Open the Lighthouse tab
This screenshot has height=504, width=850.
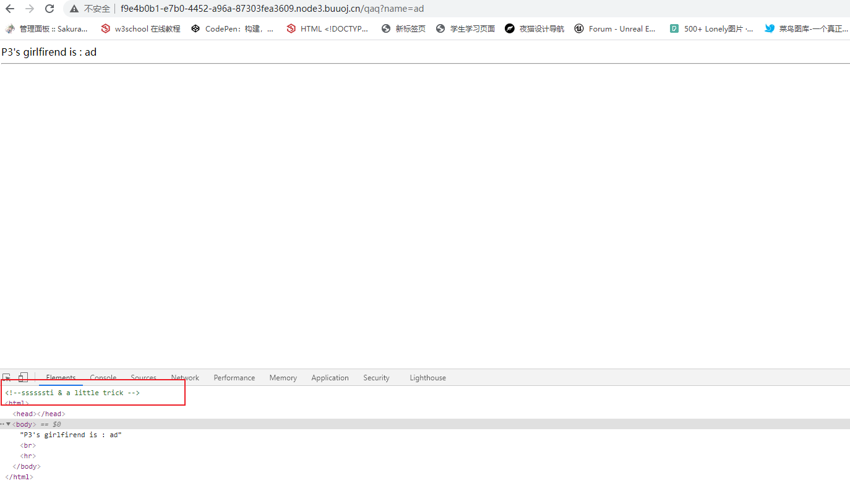click(x=427, y=378)
